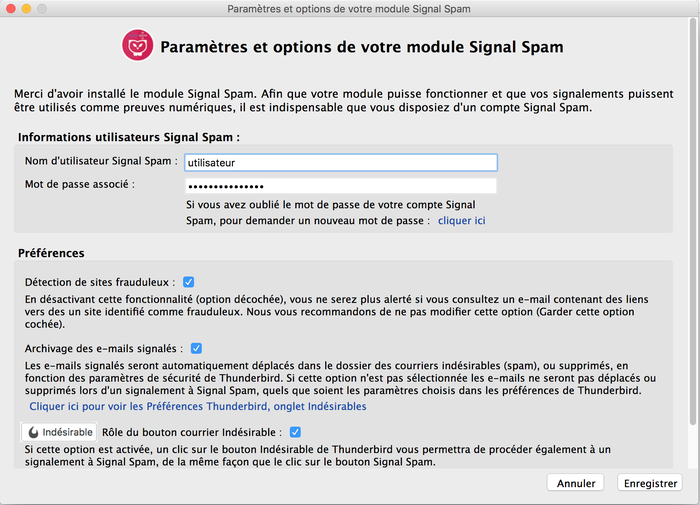Image resolution: width=700 pixels, height=505 pixels.
Task: Focus the Mot de passe associé field
Action: click(x=341, y=186)
